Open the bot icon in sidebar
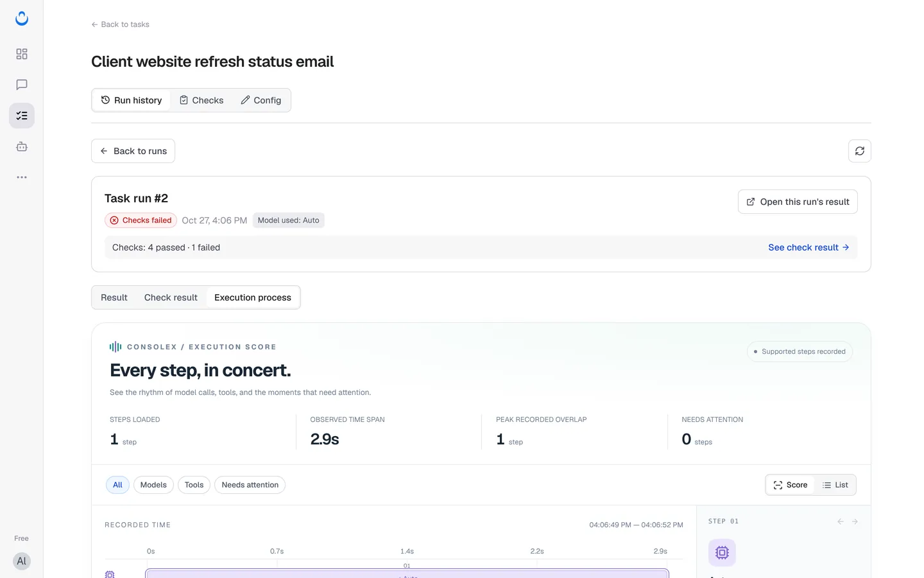924x578 pixels. (22, 146)
